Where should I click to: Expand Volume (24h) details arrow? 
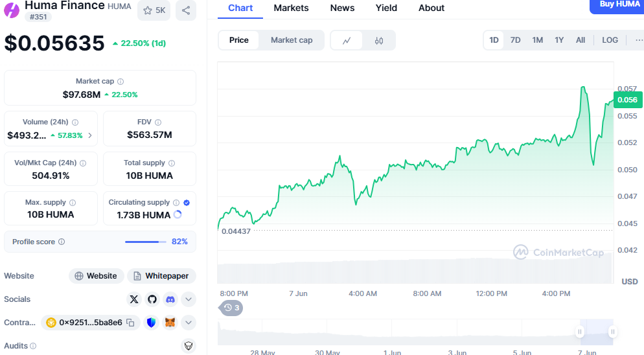tap(90, 135)
